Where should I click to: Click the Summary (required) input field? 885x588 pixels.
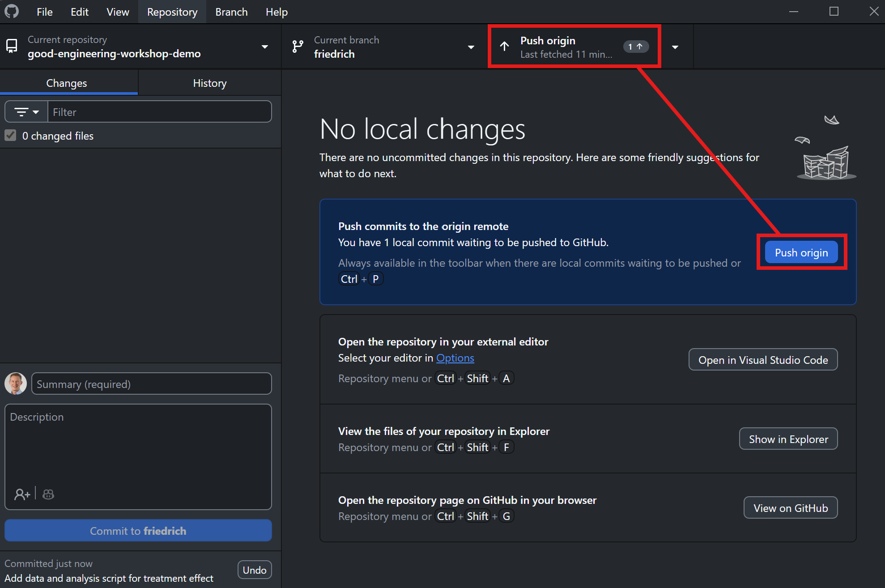(x=151, y=384)
